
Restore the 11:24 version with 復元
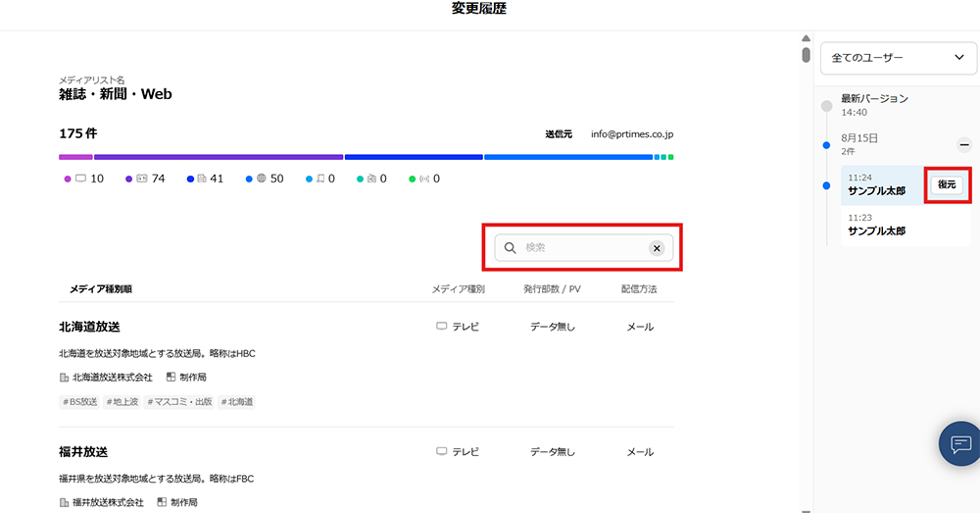pos(947,184)
